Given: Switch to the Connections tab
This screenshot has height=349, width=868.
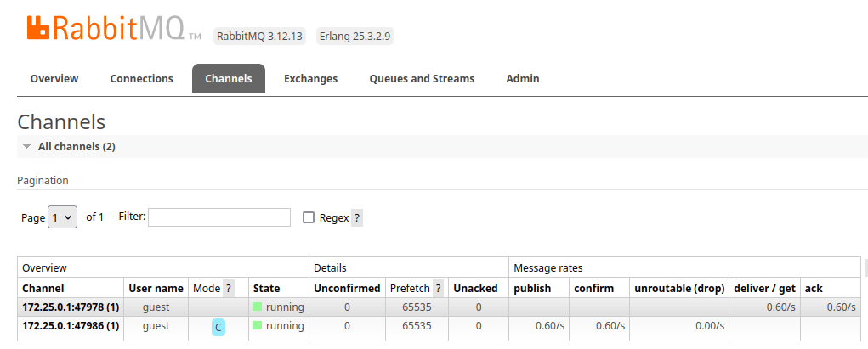Looking at the screenshot, I should pos(142,78).
